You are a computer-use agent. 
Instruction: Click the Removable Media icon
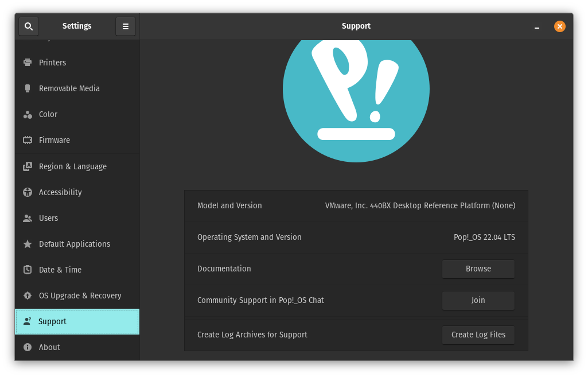pos(28,88)
